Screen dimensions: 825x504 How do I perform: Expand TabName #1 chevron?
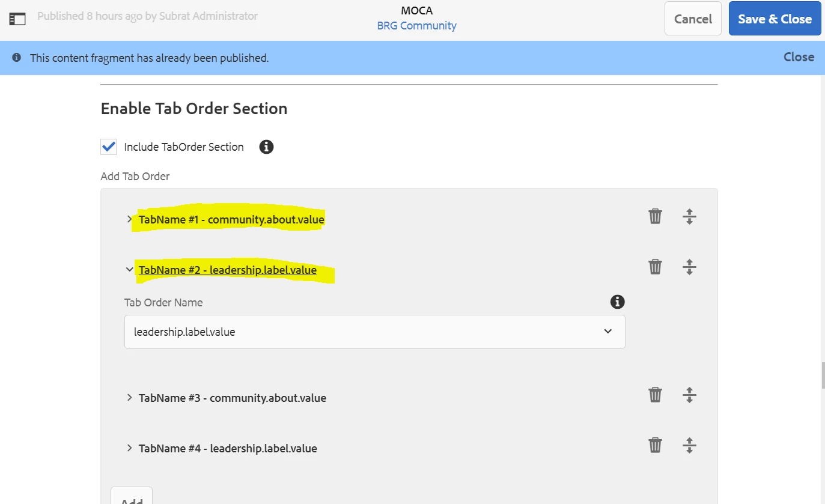click(x=129, y=219)
